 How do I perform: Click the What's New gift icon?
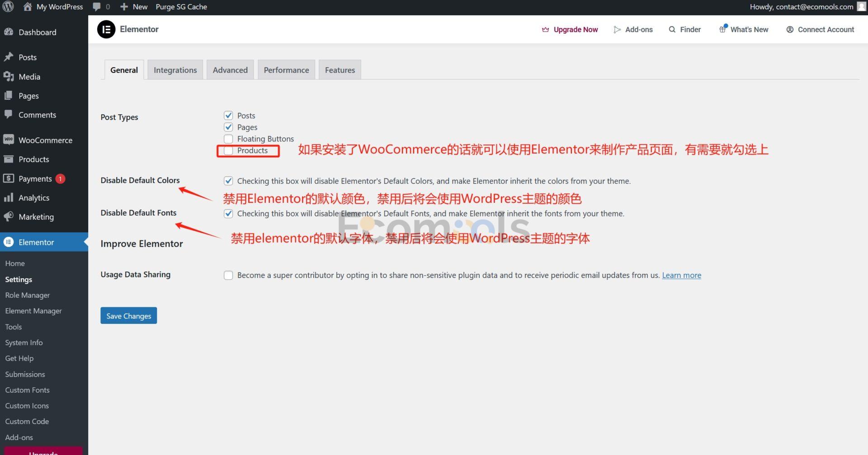[723, 29]
